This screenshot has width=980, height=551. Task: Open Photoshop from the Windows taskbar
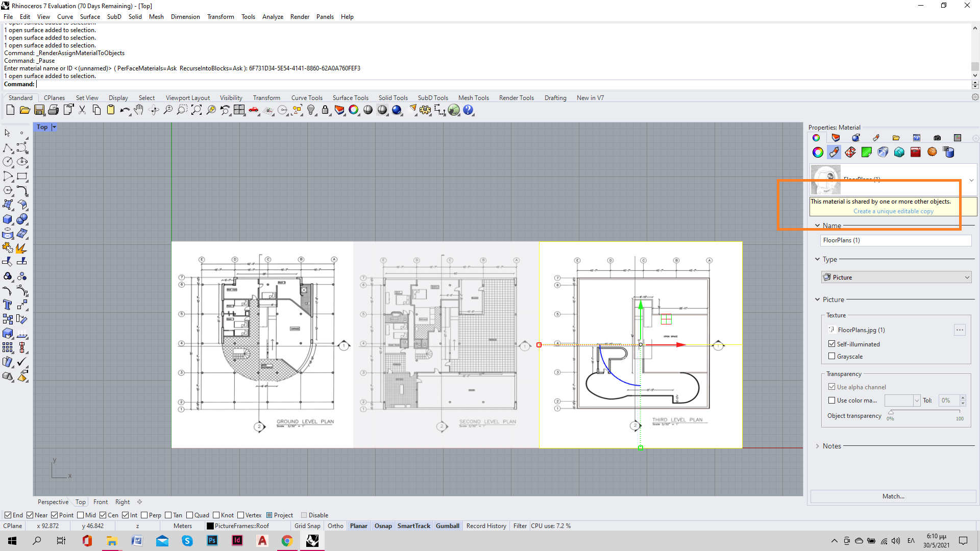[212, 541]
